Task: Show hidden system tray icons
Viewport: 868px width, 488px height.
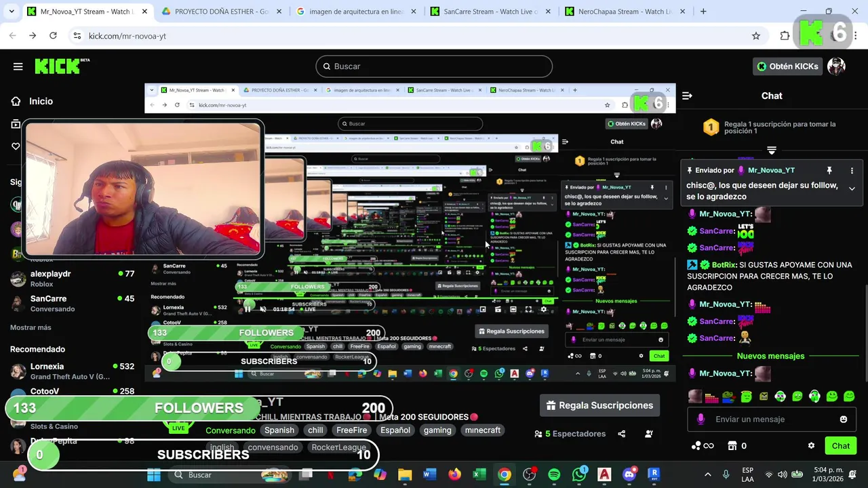Action: 707,475
